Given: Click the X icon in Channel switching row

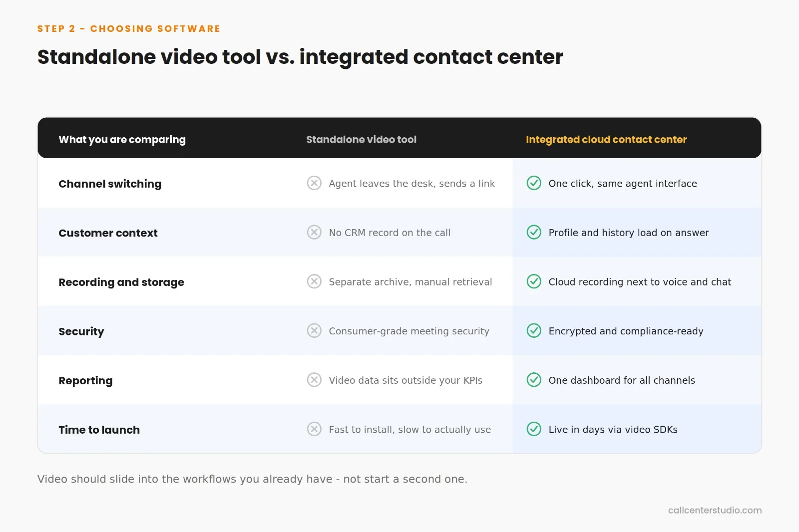Looking at the screenshot, I should point(314,183).
